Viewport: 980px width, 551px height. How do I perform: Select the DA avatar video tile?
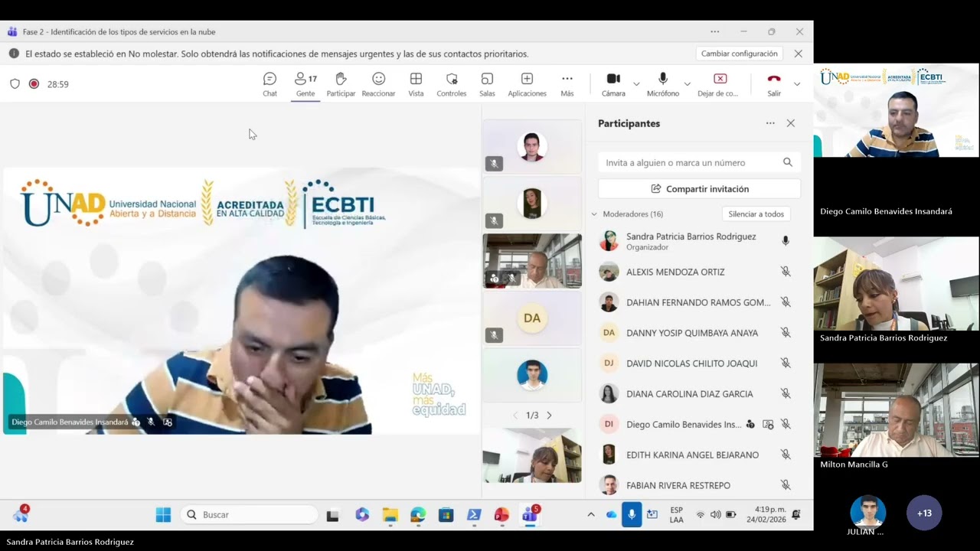coord(532,318)
